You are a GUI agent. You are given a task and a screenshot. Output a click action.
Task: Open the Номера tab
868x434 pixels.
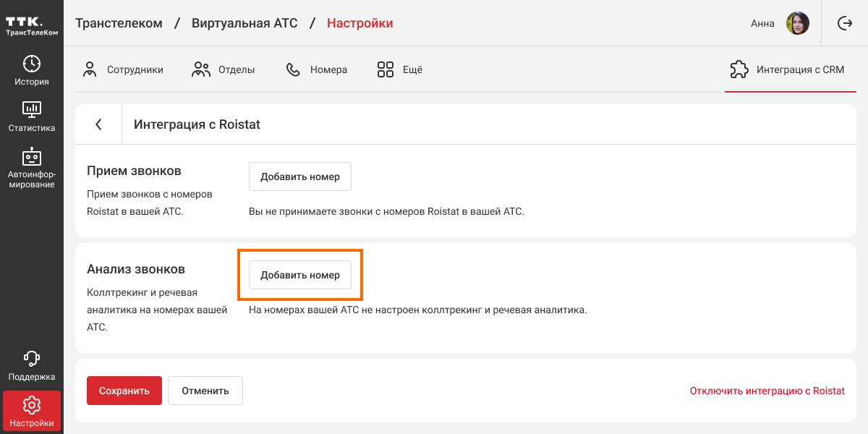(317, 70)
